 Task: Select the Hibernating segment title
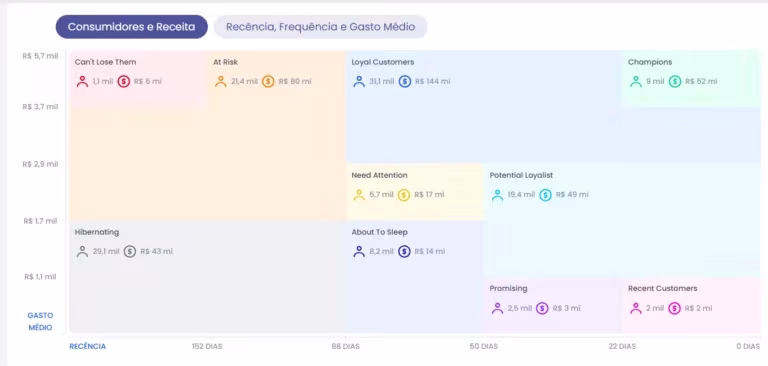coord(97,232)
